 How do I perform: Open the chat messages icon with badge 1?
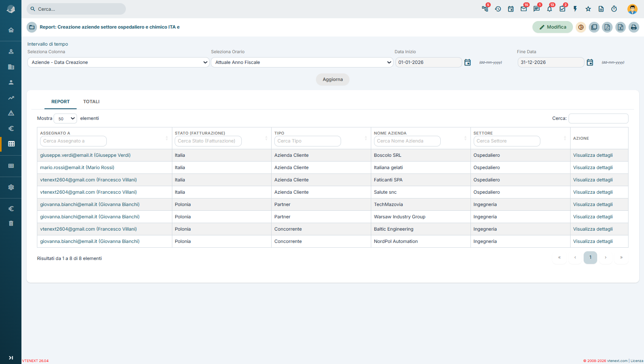[x=537, y=9]
